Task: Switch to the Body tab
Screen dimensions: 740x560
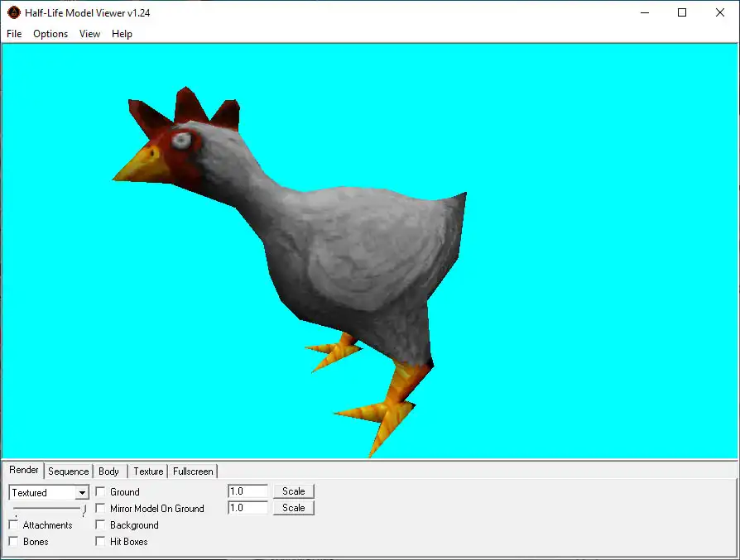Action: point(108,471)
